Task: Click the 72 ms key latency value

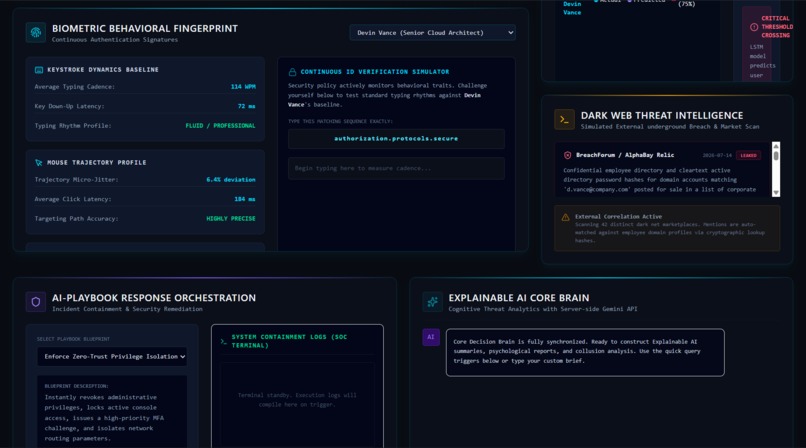Action: point(246,106)
